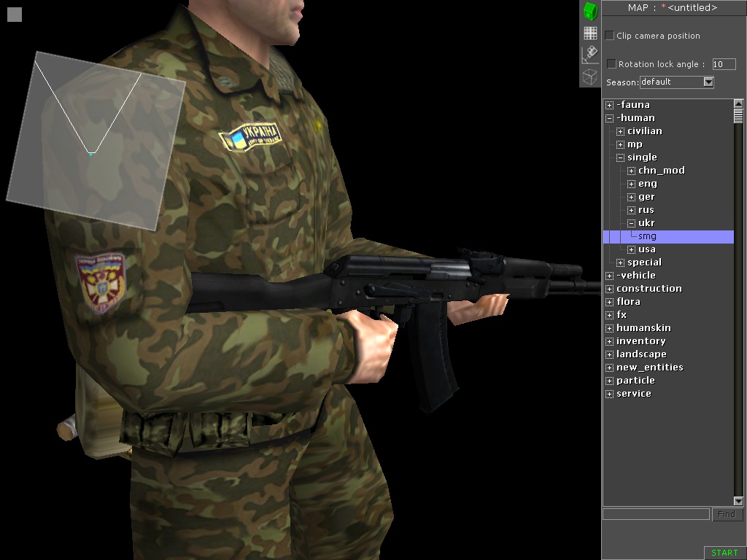Select the rus label in the tree
This screenshot has width=747, height=560.
646,210
